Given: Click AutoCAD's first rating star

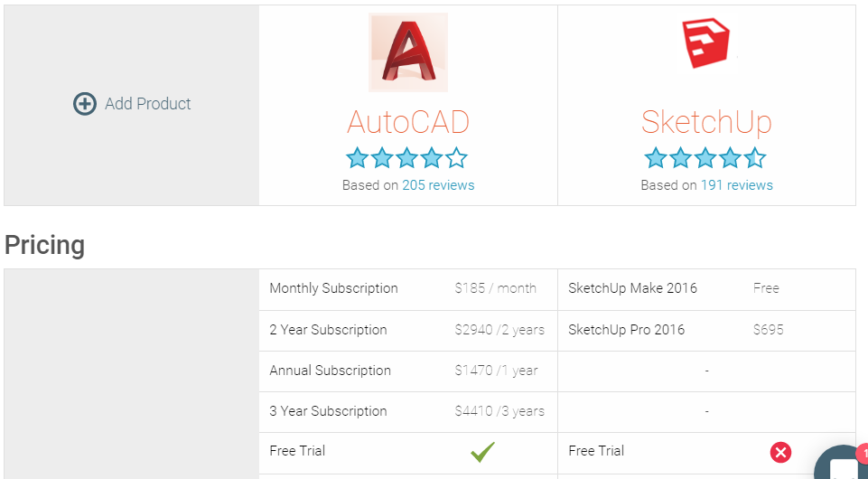Looking at the screenshot, I should (357, 158).
